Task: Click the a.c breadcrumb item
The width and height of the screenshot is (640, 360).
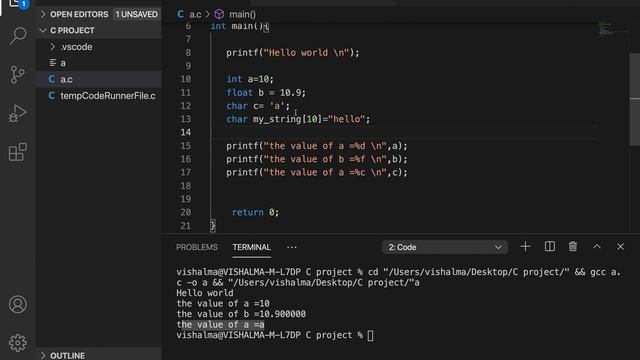Action: click(195, 14)
